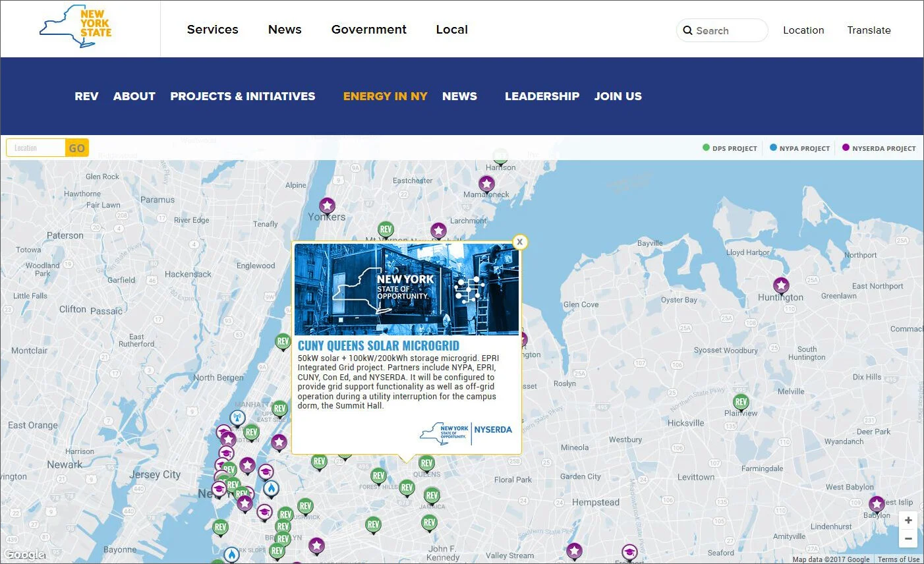This screenshot has height=564, width=924.
Task: Open the Local menu
Action: pos(452,30)
